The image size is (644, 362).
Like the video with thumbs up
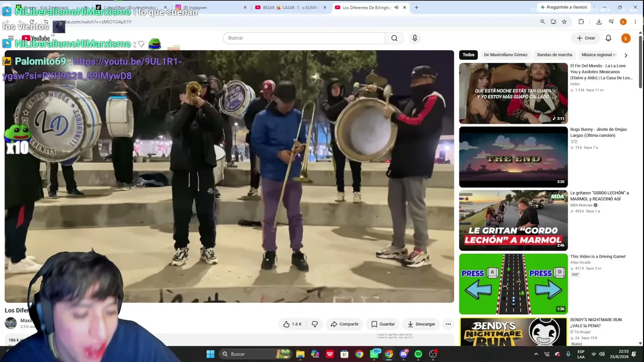click(x=292, y=324)
